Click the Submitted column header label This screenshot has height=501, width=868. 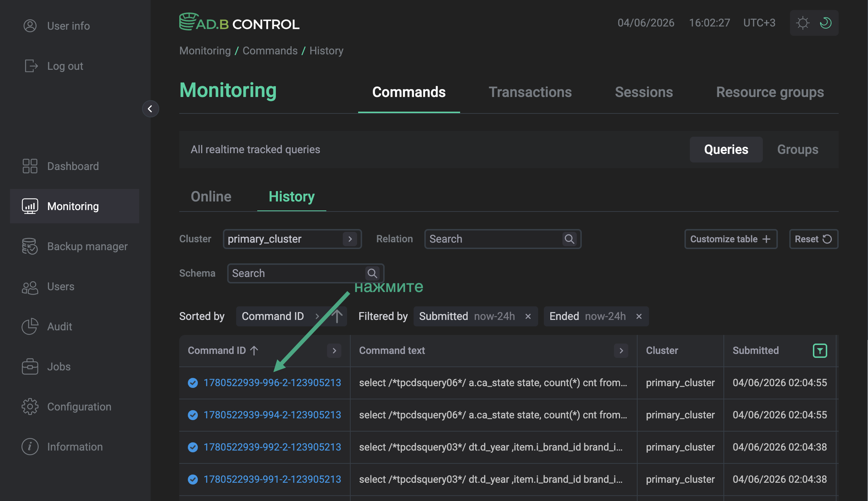point(756,351)
